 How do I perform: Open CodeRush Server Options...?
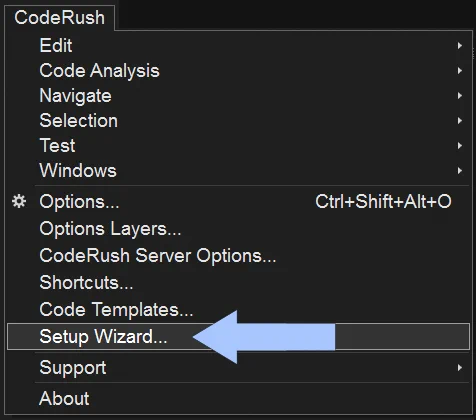click(x=238, y=256)
